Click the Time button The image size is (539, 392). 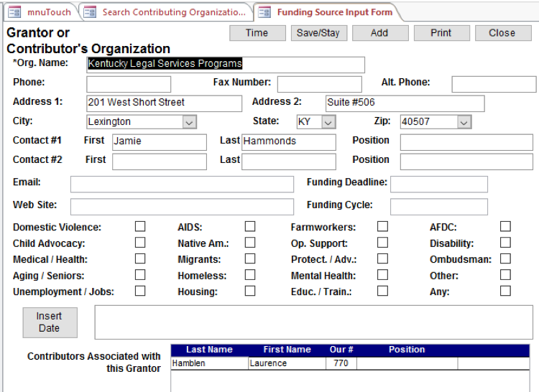pos(257,33)
